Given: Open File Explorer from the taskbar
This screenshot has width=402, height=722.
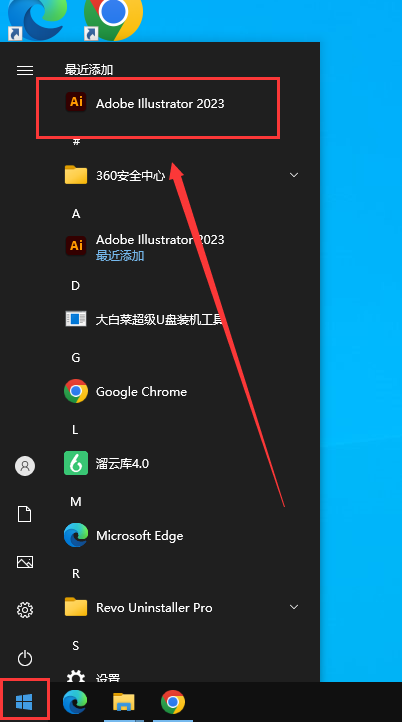Looking at the screenshot, I should click(x=124, y=702).
